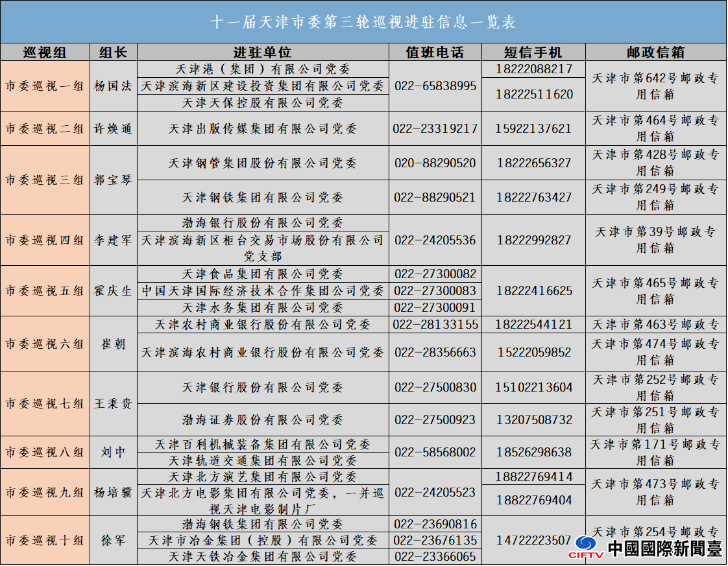
Task: Click the unit "天津天铁冶金集团有限公司党委"
Action: point(263,556)
